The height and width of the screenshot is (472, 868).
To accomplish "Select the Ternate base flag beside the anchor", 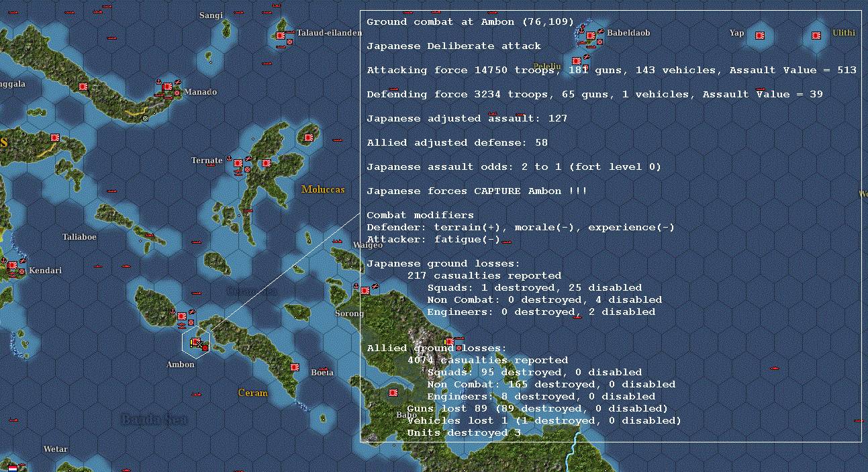I will [238, 163].
